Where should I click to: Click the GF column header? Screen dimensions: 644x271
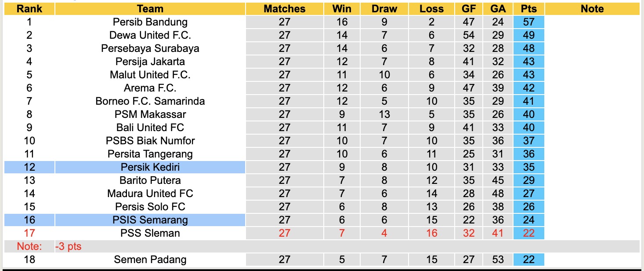pyautogui.click(x=469, y=9)
